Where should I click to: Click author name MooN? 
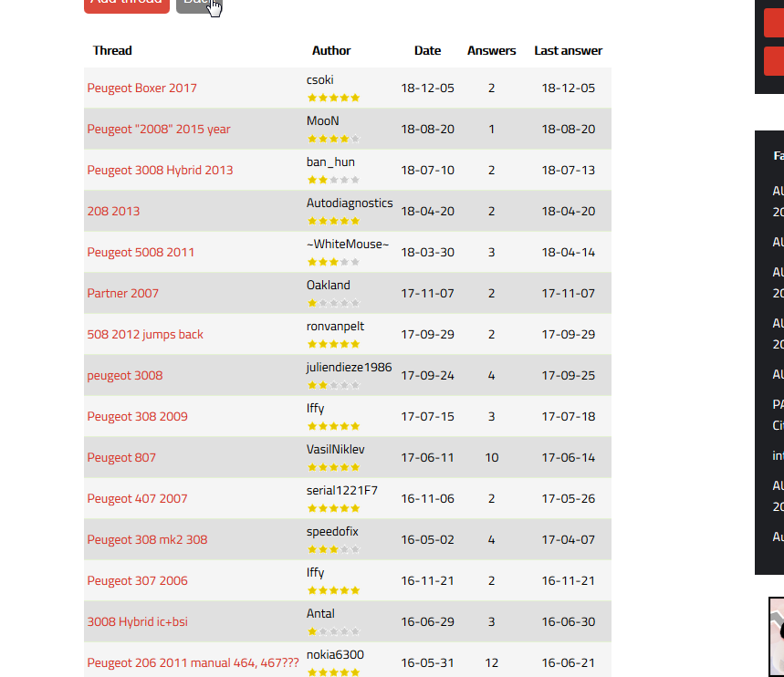click(x=322, y=120)
